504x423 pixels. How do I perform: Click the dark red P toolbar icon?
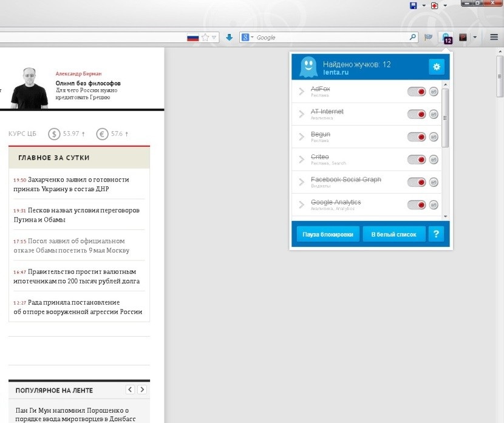coord(463,38)
